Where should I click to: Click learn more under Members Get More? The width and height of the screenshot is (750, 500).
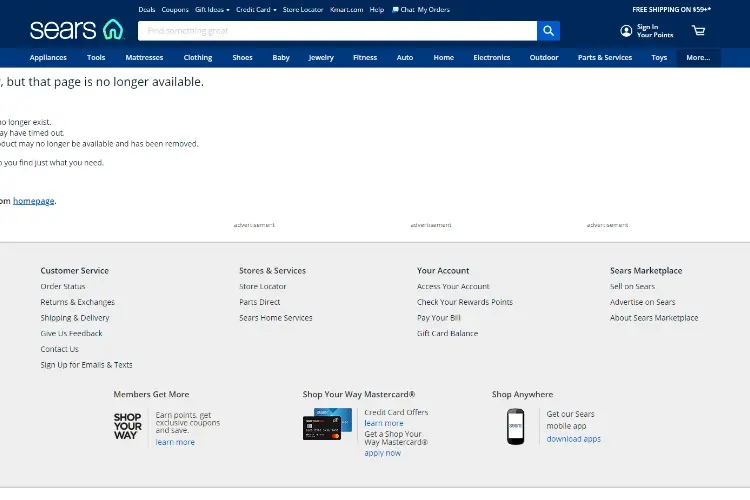tap(175, 442)
